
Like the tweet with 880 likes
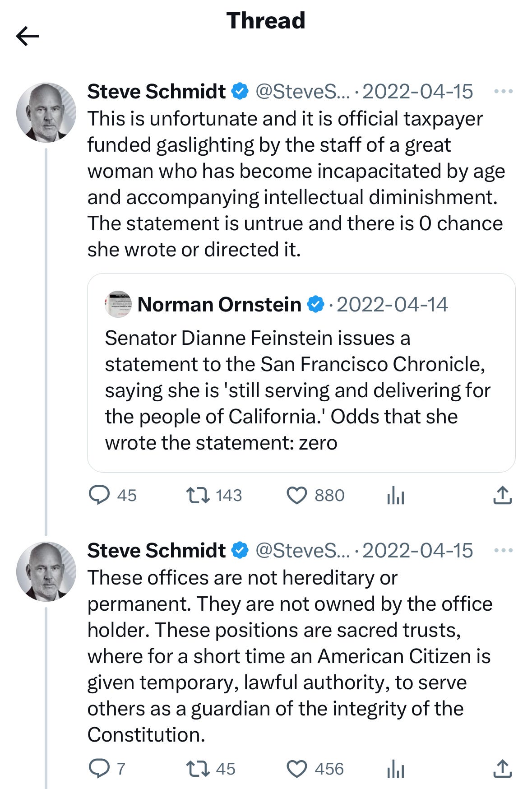[297, 495]
